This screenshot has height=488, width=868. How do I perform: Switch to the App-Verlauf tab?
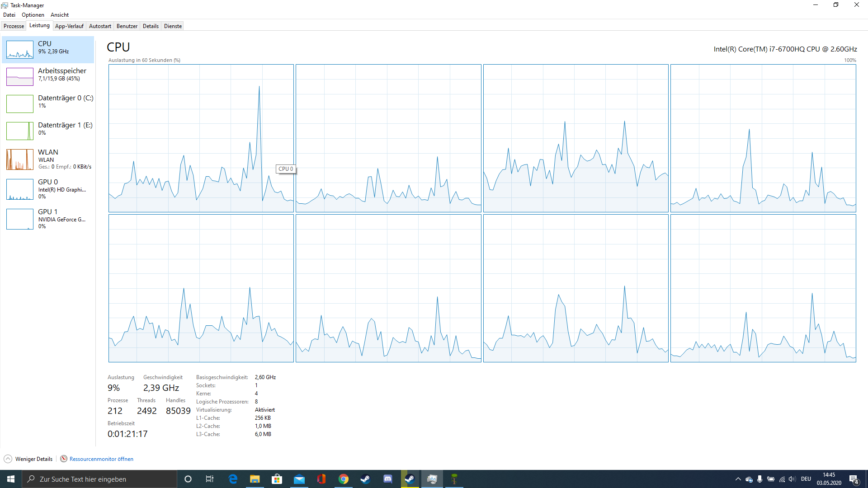tap(69, 26)
